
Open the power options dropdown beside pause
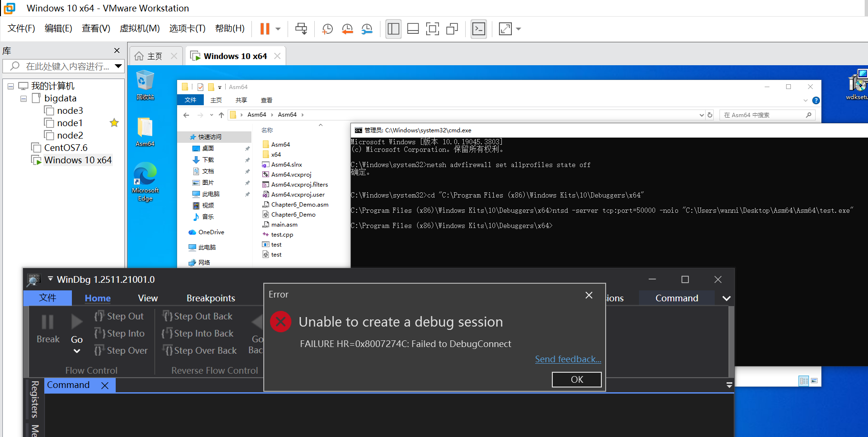pos(278,29)
